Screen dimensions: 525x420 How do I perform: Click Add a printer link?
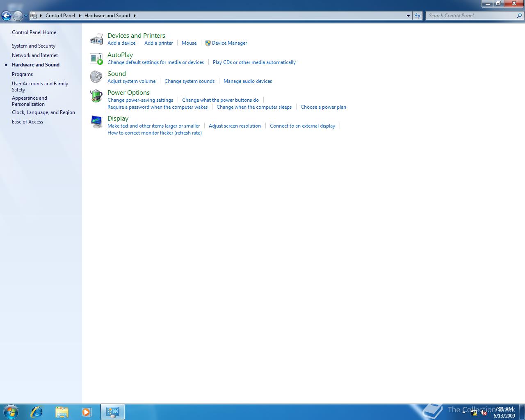point(158,43)
